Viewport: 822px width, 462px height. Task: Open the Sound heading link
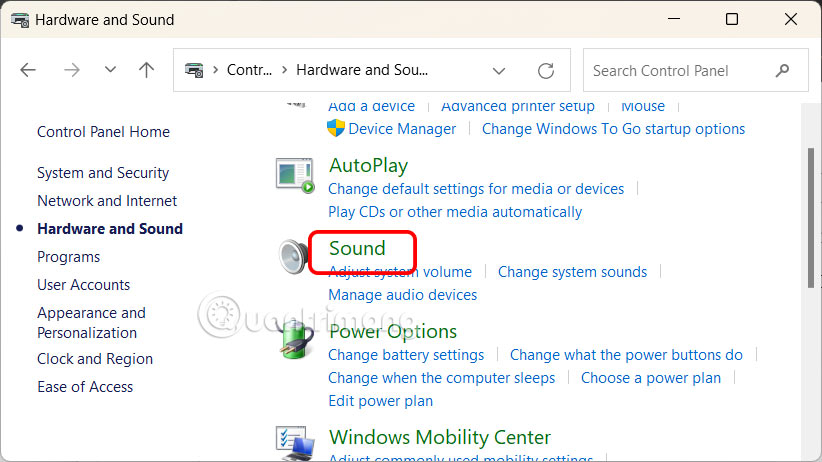[357, 248]
